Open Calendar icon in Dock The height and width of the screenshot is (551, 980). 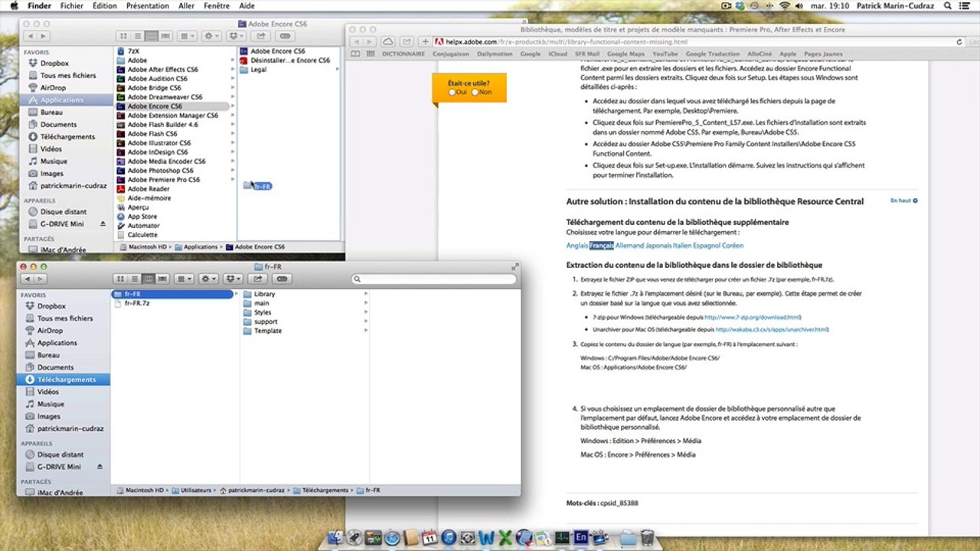click(430, 539)
